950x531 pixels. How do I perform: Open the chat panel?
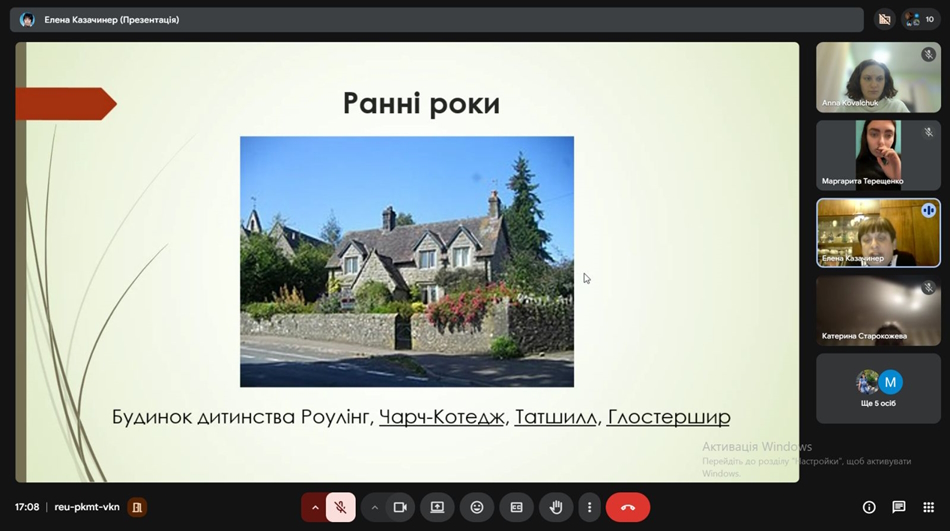899,507
